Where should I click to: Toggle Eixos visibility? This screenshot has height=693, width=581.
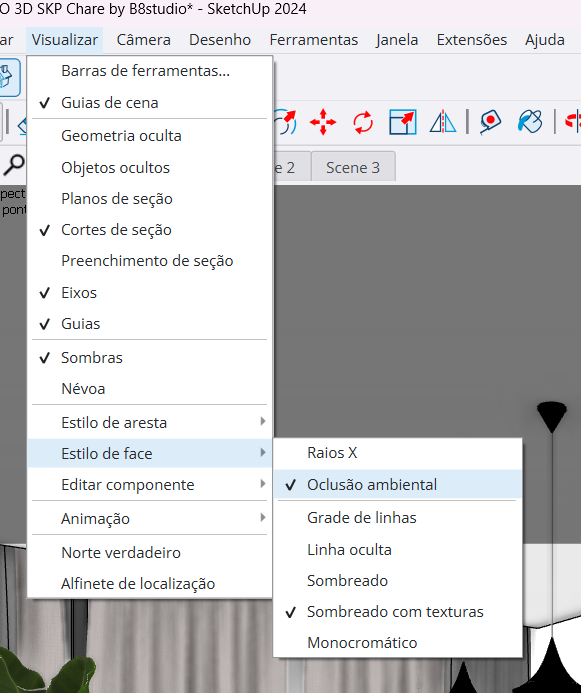(x=150, y=293)
